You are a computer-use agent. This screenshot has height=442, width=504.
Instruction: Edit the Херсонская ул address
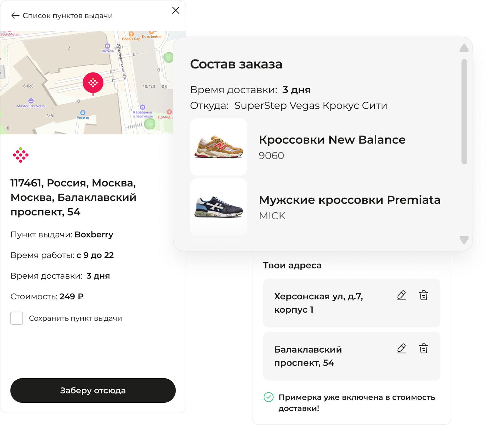point(401,295)
